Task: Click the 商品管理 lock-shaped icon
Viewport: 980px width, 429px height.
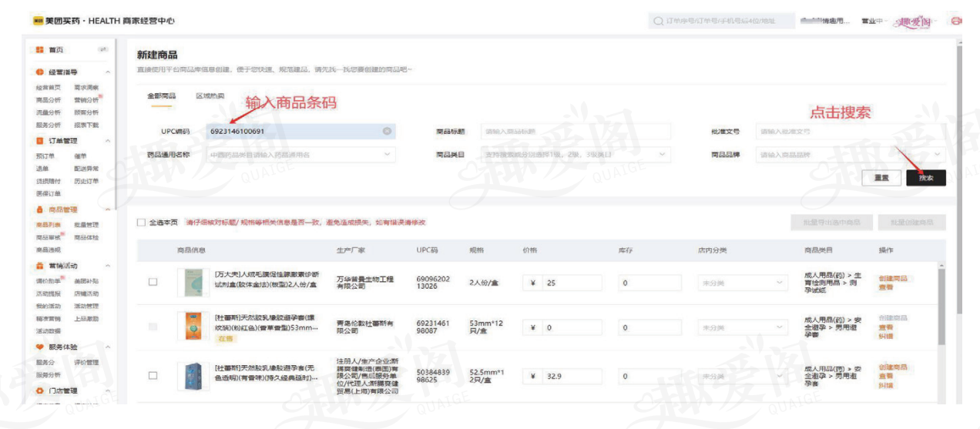Action: [40, 209]
